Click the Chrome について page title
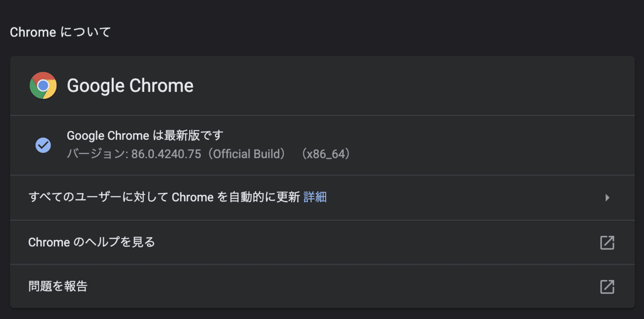The width and height of the screenshot is (644, 319). click(60, 32)
